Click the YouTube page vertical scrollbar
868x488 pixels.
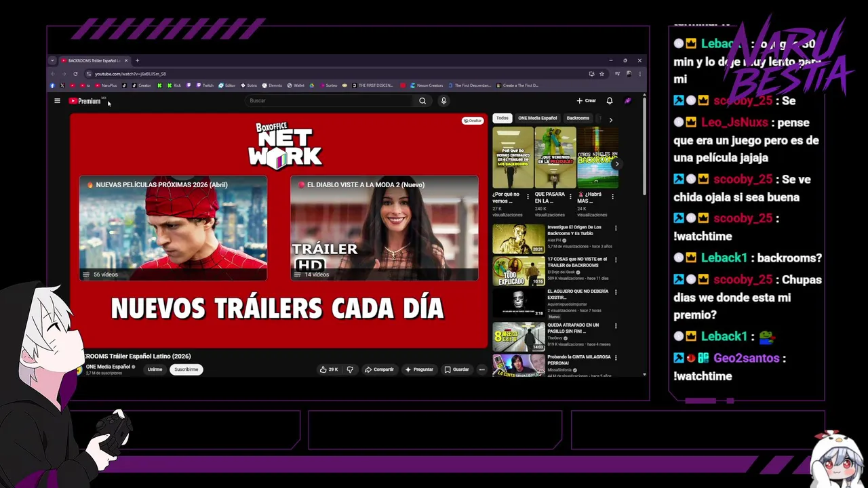pos(644,146)
